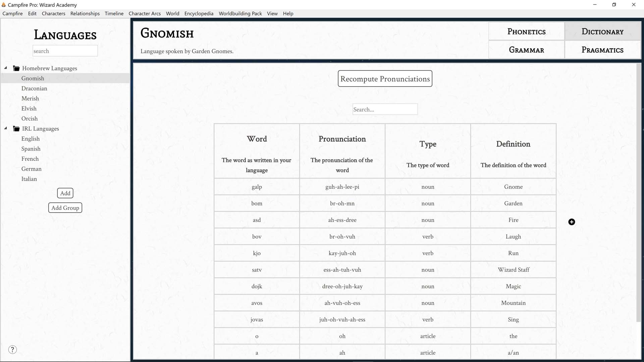The width and height of the screenshot is (644, 362).
Task: Click the Recompute Pronunciations button
Action: pyautogui.click(x=385, y=78)
